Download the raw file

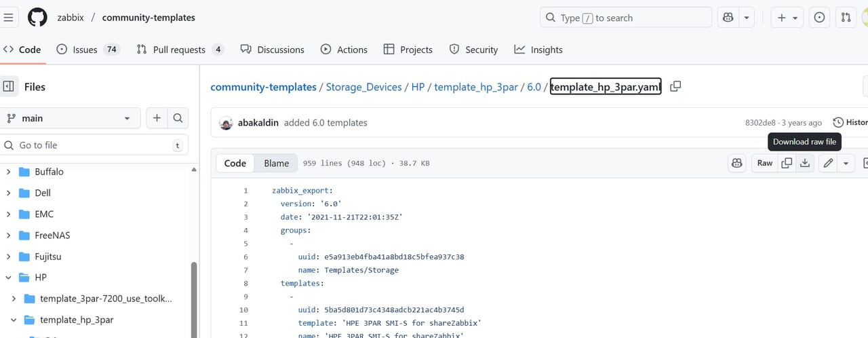point(805,163)
